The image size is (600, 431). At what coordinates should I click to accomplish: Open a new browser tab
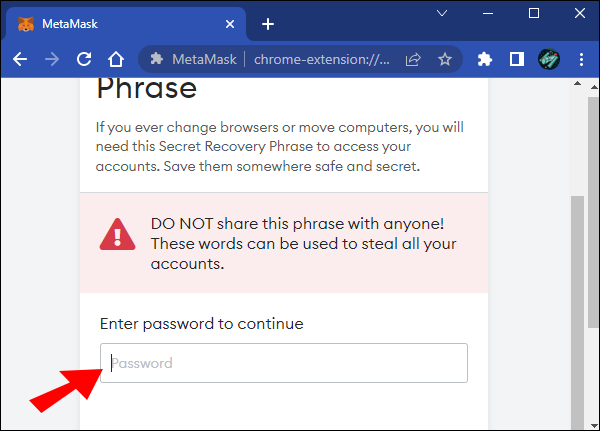tap(268, 23)
